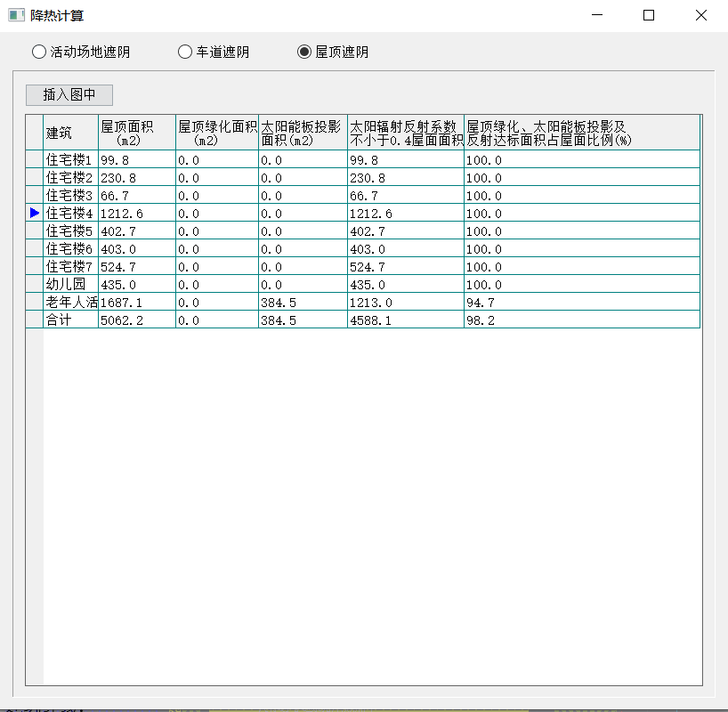Maximize the 降热计算 window

coord(649,15)
